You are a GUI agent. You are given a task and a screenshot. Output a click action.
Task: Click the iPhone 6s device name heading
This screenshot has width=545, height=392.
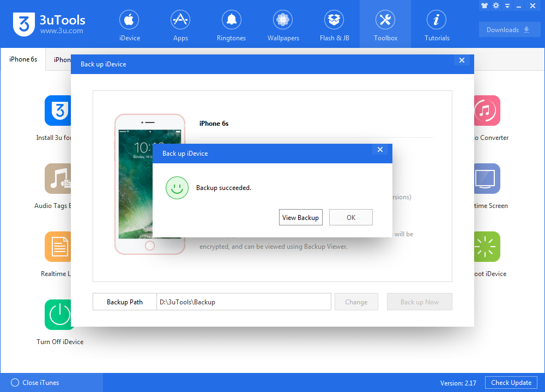(214, 124)
